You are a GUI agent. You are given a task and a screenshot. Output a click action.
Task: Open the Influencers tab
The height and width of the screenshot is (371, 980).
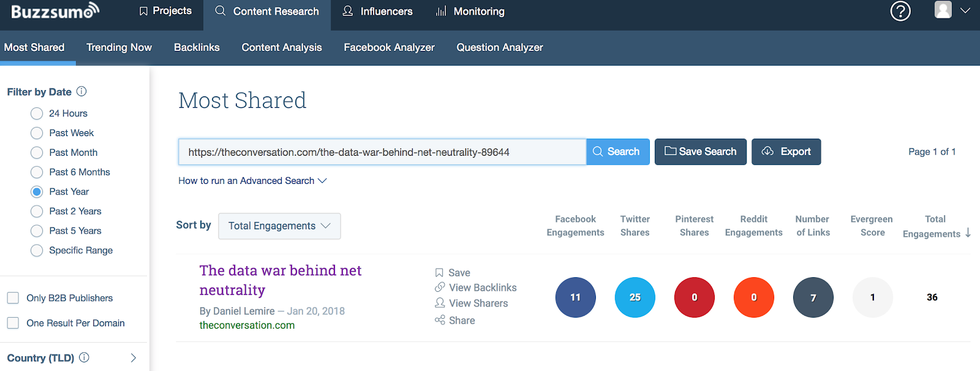click(377, 11)
